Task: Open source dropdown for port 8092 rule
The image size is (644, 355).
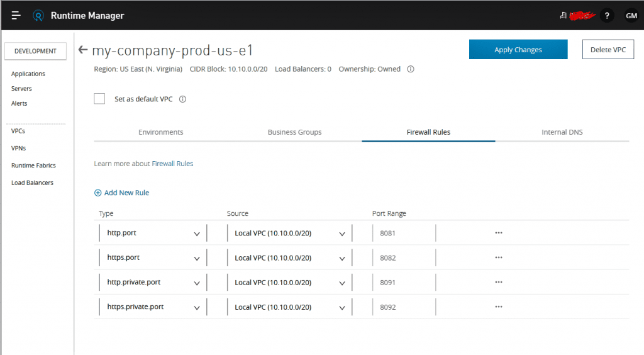Action: tap(289, 307)
